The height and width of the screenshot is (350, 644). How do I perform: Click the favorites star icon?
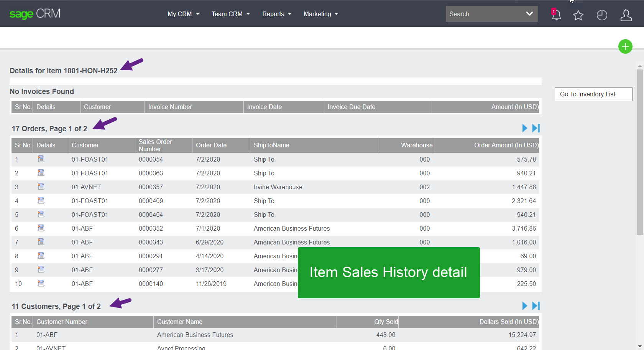click(x=578, y=15)
